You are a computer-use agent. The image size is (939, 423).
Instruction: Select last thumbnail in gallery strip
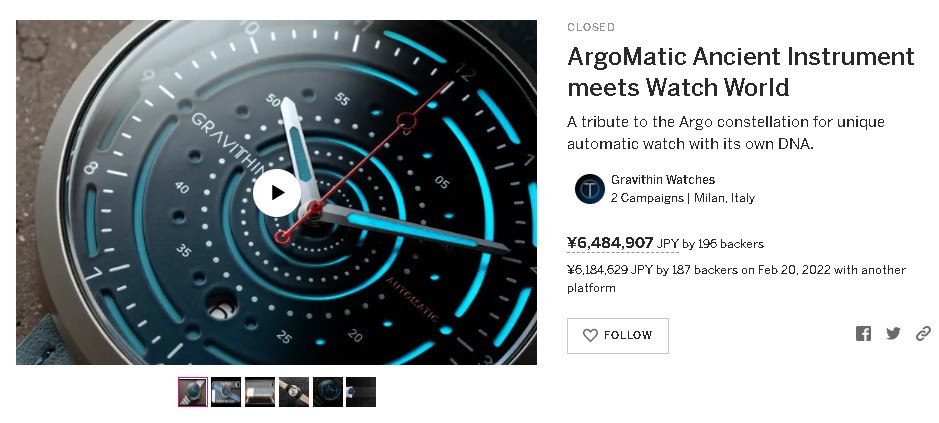361,392
